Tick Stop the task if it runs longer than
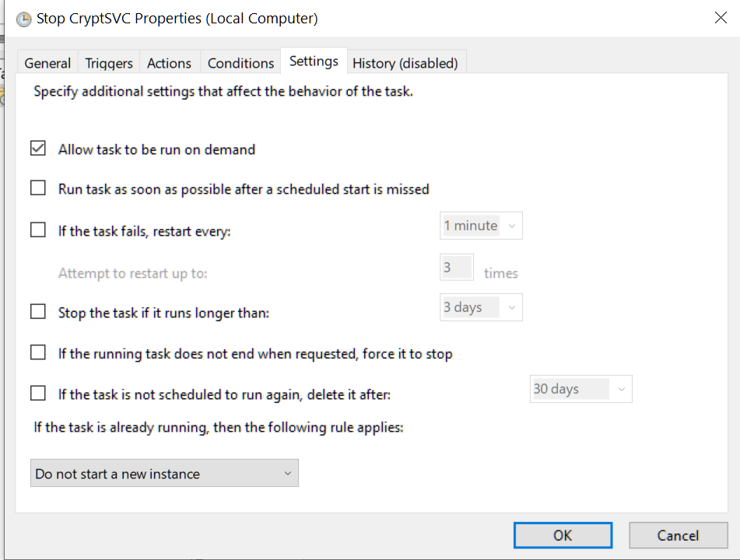Viewport: 740px width, 560px height. [x=38, y=311]
